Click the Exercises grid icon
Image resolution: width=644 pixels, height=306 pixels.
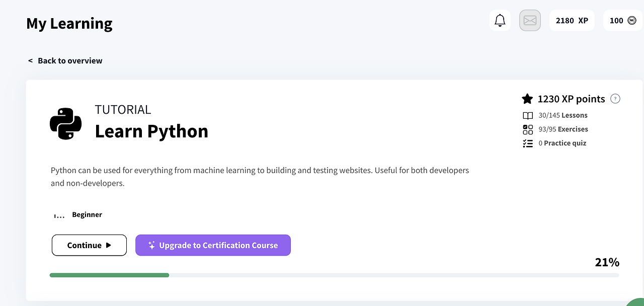528,129
